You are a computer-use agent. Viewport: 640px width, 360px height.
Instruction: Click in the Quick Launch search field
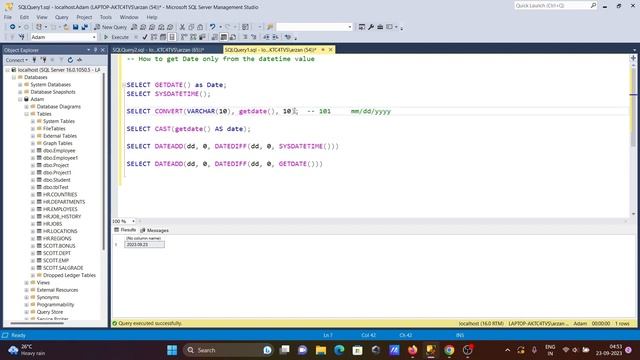551,5
